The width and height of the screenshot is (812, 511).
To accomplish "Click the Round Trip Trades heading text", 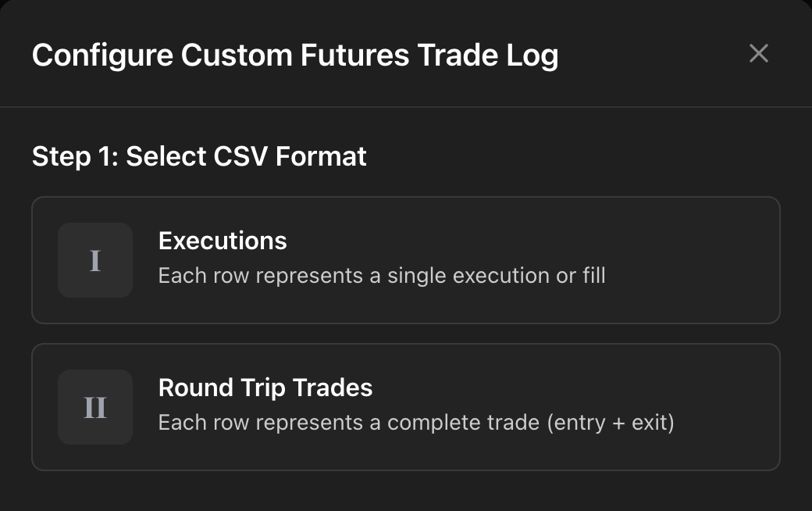I will [265, 388].
